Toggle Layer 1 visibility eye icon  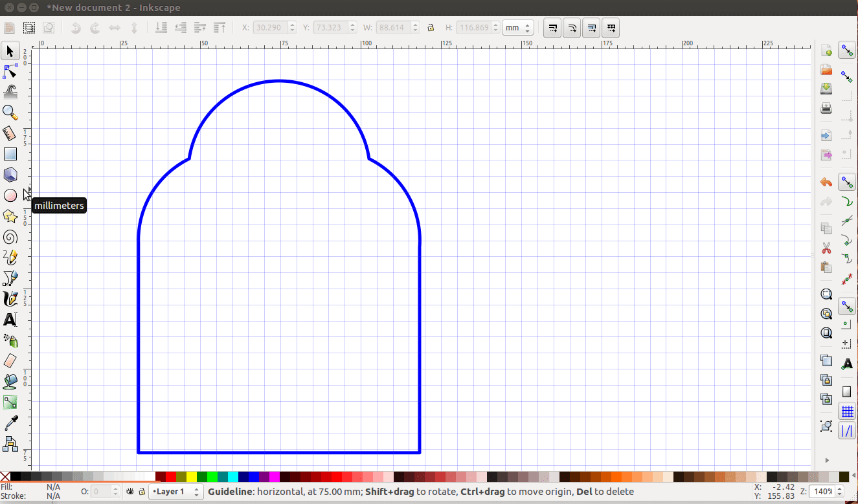tap(130, 492)
